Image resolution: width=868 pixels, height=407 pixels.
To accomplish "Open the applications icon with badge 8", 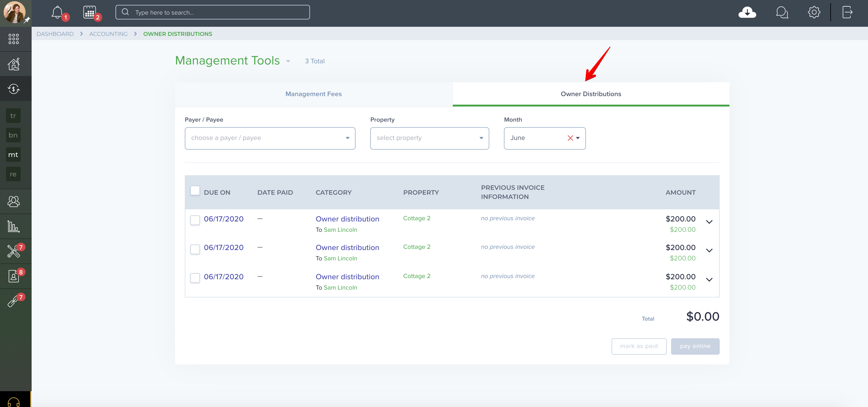I will click(14, 276).
